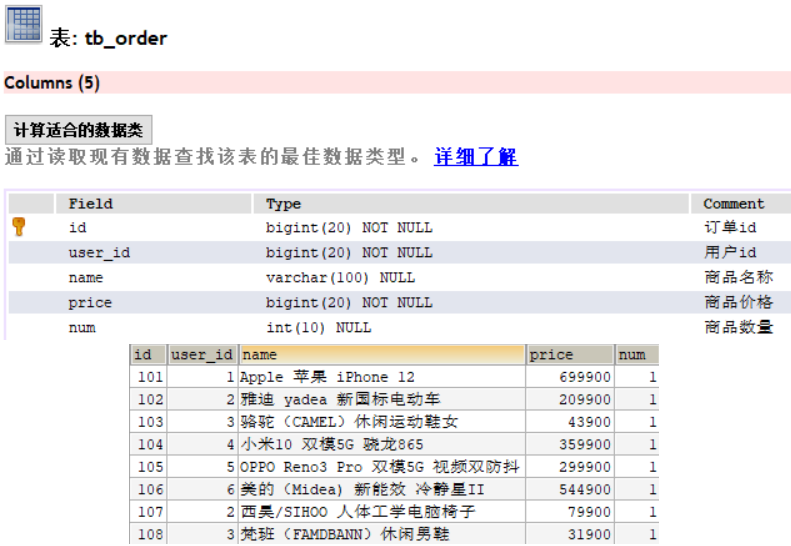This screenshot has height=546, width=791.
Task: Select the 雅迪 yadea 新国标电动车 cell
Action: [x=382, y=399]
